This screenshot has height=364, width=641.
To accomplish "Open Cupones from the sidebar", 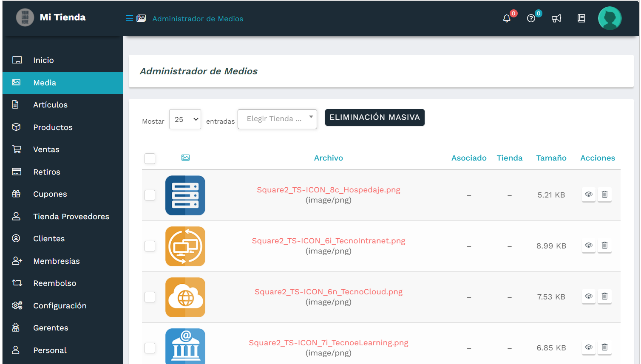I will point(50,194).
